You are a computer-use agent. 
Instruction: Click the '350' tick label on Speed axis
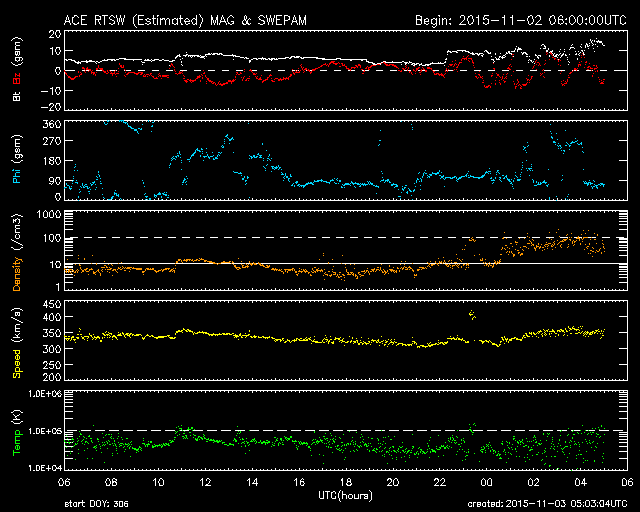tap(52, 333)
